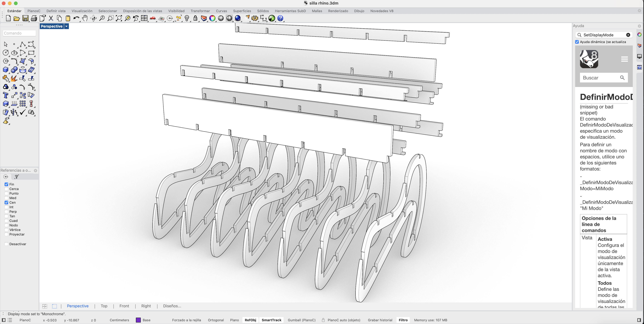Select the Text object tool
Screen dimensions: 644x324
click(5, 95)
